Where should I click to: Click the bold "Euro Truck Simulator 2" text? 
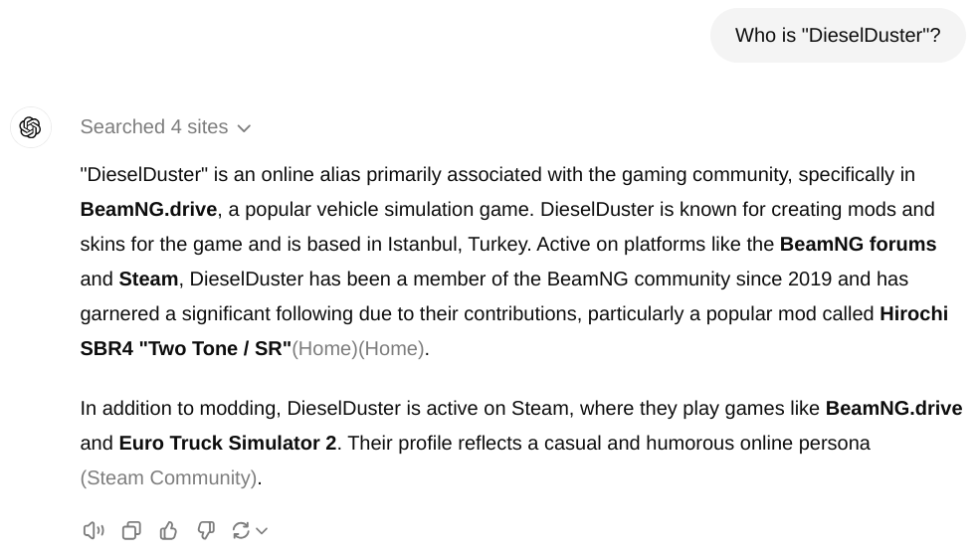228,444
